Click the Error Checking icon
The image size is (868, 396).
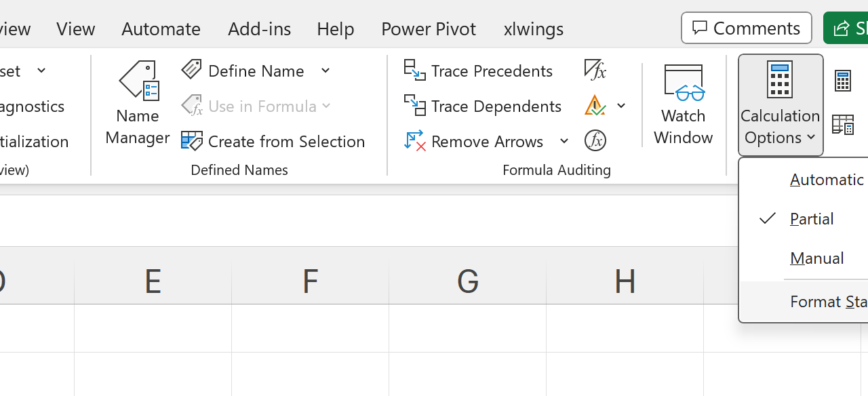(x=595, y=106)
